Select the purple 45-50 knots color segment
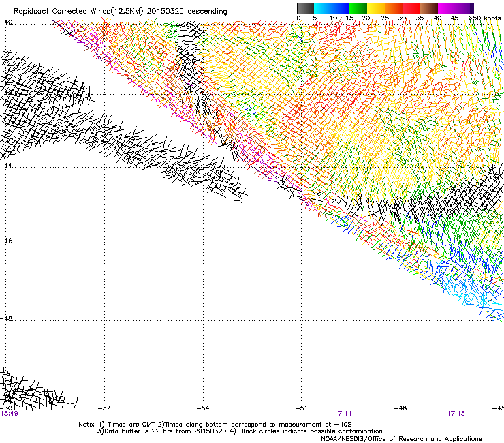 (464, 8)
